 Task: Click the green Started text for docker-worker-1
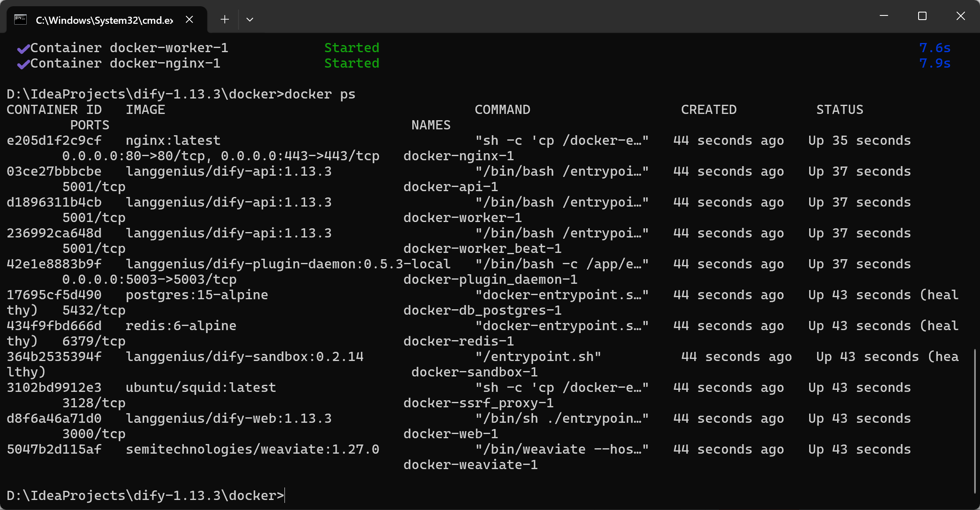click(352, 48)
